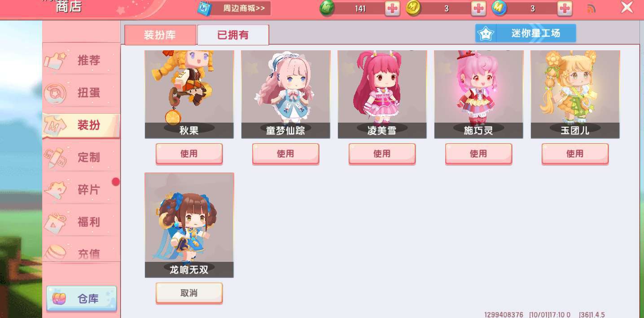Select the 童梦仙踪 outfit thumbnail
This screenshot has height=318, width=644.
tap(285, 94)
